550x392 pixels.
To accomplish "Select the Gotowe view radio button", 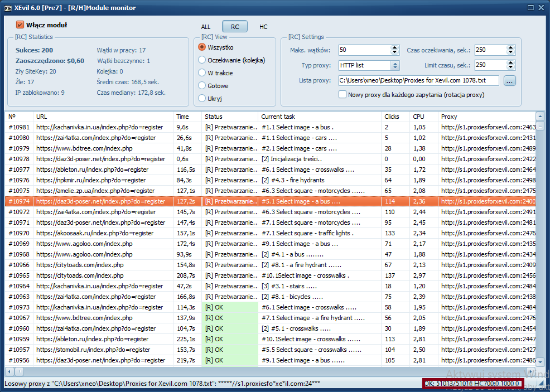I will pos(202,85).
